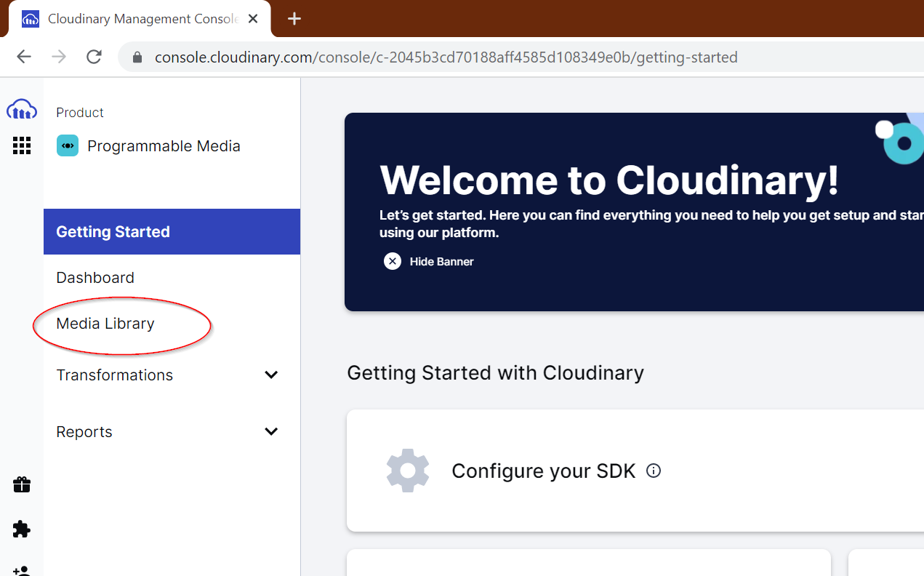Expand the Transformations menu chevron
The height and width of the screenshot is (576, 924).
tap(271, 375)
